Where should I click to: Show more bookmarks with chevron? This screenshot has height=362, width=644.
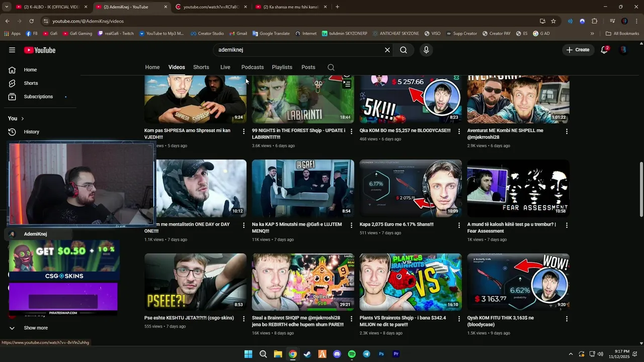coord(592,34)
